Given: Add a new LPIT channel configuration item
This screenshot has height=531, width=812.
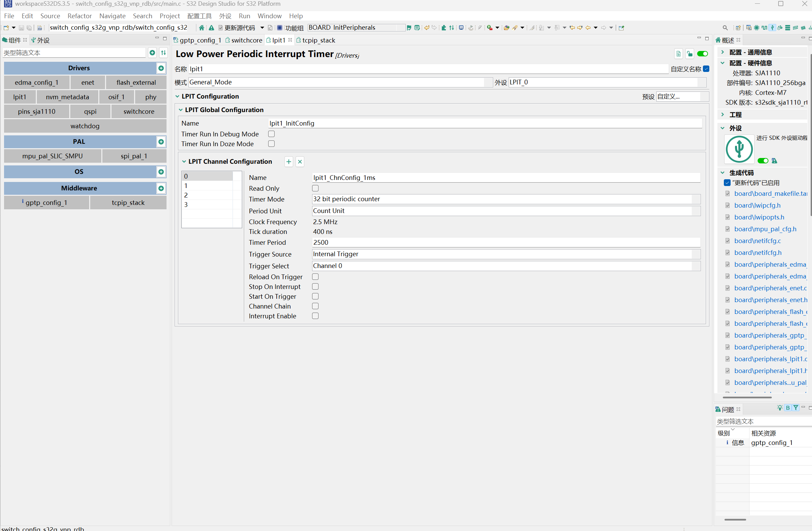Looking at the screenshot, I should point(289,162).
